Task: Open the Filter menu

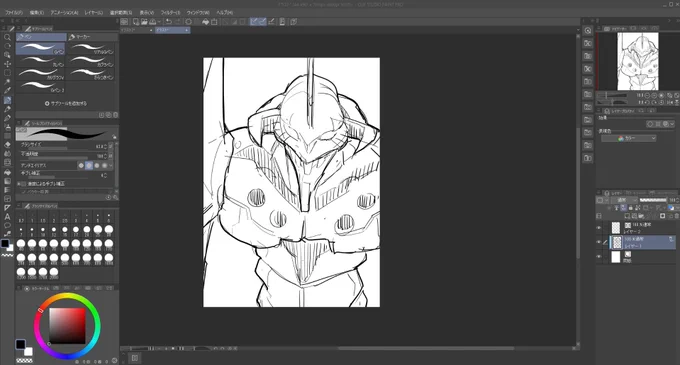Action: click(170, 13)
